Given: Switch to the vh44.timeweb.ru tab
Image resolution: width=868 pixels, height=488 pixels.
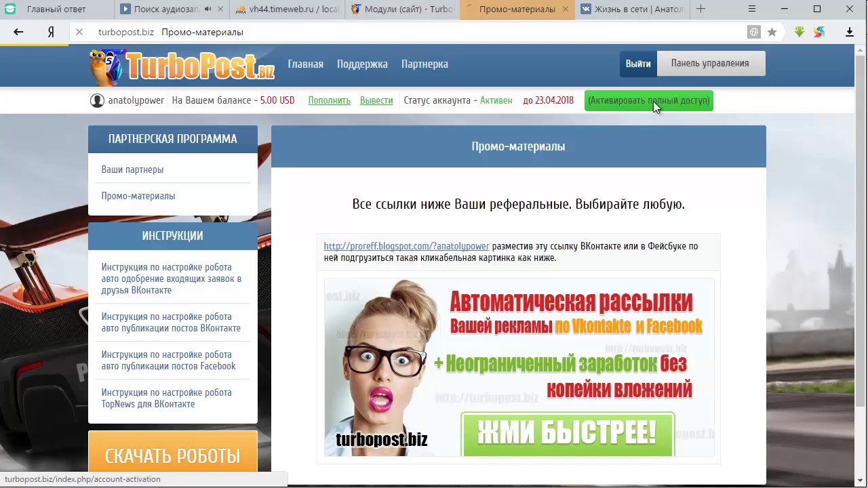Looking at the screenshot, I should (x=288, y=9).
